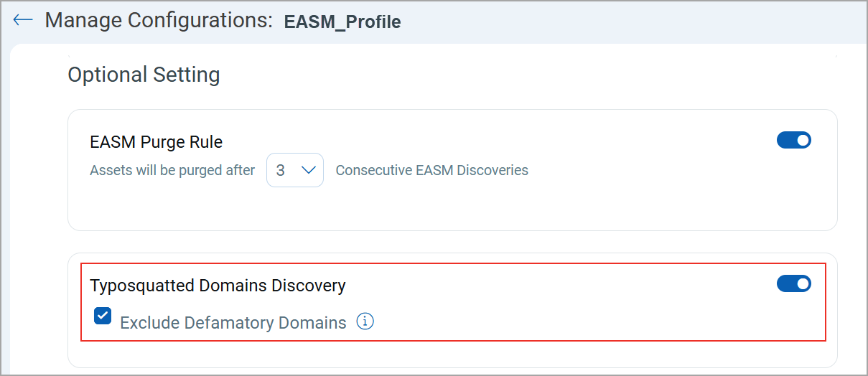Click the EASM Purge Rule heading
The width and height of the screenshot is (868, 376).
pyautogui.click(x=157, y=142)
